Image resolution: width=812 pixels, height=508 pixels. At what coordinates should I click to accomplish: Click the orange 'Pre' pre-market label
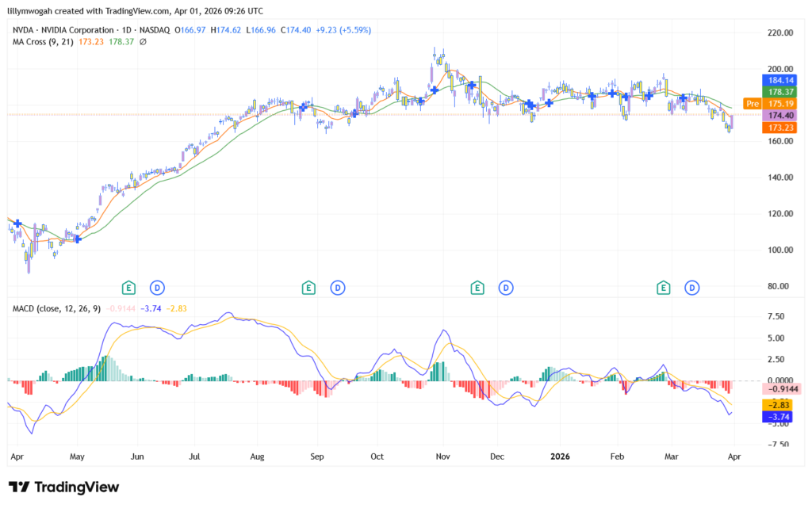[751, 103]
